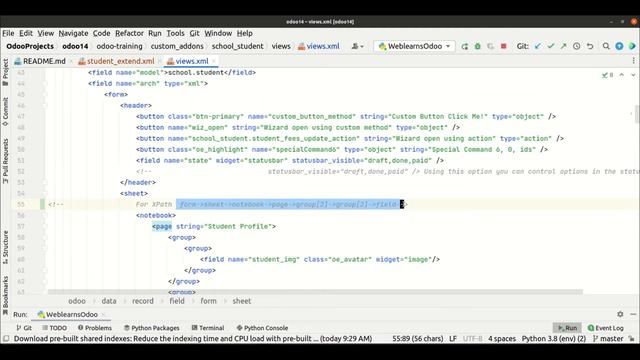This screenshot has width=640, height=360.
Task: Change the '4 spaces' indent setting
Action: coord(502,339)
